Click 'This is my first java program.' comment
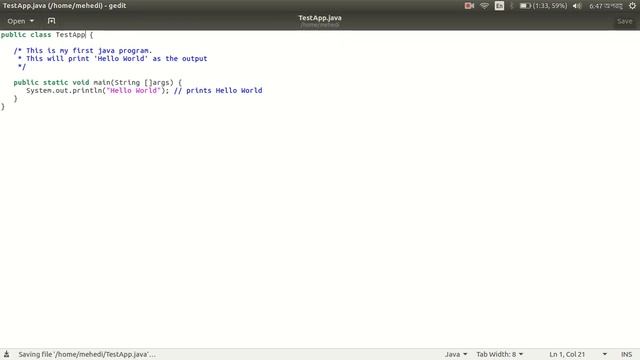 click(83, 51)
